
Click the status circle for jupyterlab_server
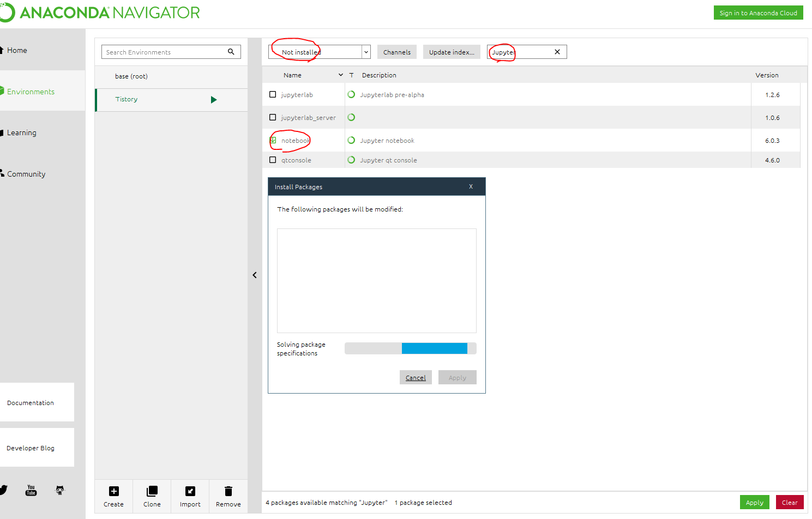[x=351, y=117]
